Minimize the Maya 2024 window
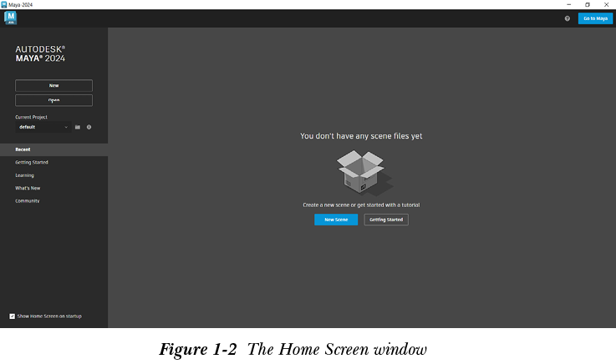Screen dimensions: 616x364 (x=569, y=4)
